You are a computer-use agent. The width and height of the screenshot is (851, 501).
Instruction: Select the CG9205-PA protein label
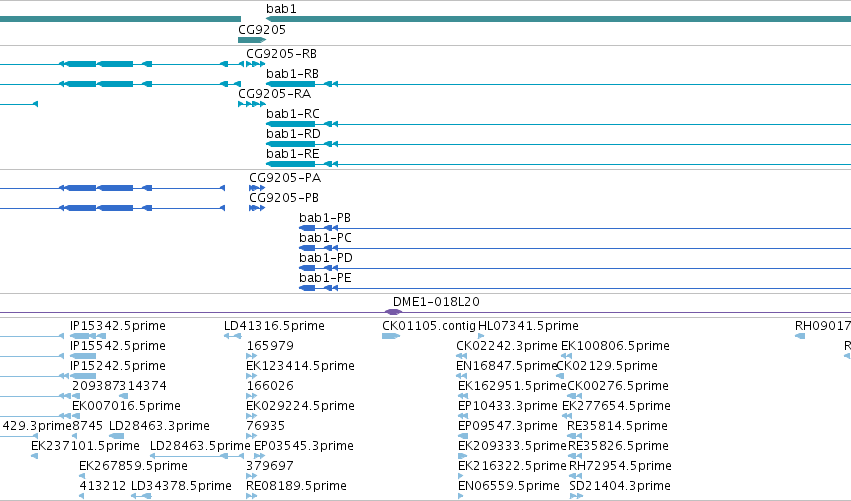[285, 178]
